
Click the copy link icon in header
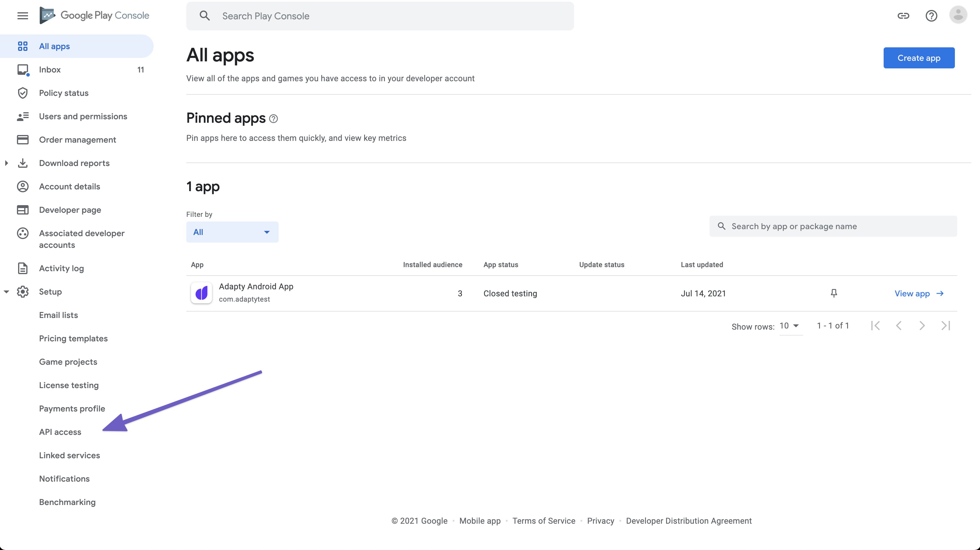tap(903, 15)
